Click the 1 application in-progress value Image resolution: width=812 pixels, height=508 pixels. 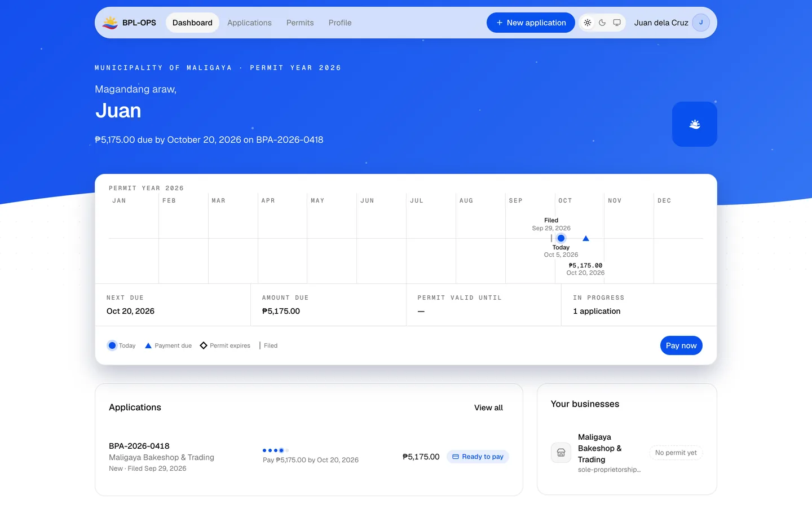tap(597, 311)
